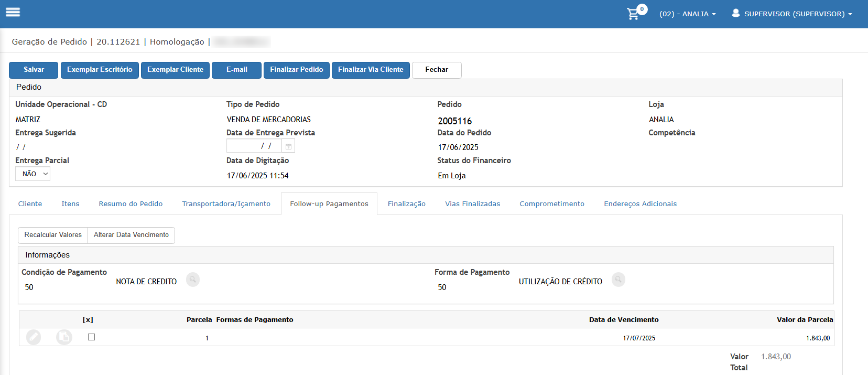
Task: Click the Recalcular Valores button
Action: (x=53, y=235)
